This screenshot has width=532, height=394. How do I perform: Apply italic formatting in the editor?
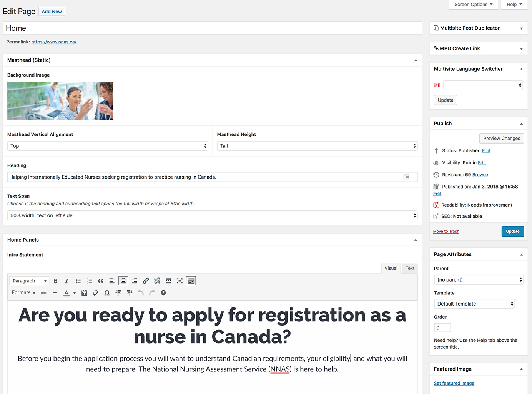[66, 280]
